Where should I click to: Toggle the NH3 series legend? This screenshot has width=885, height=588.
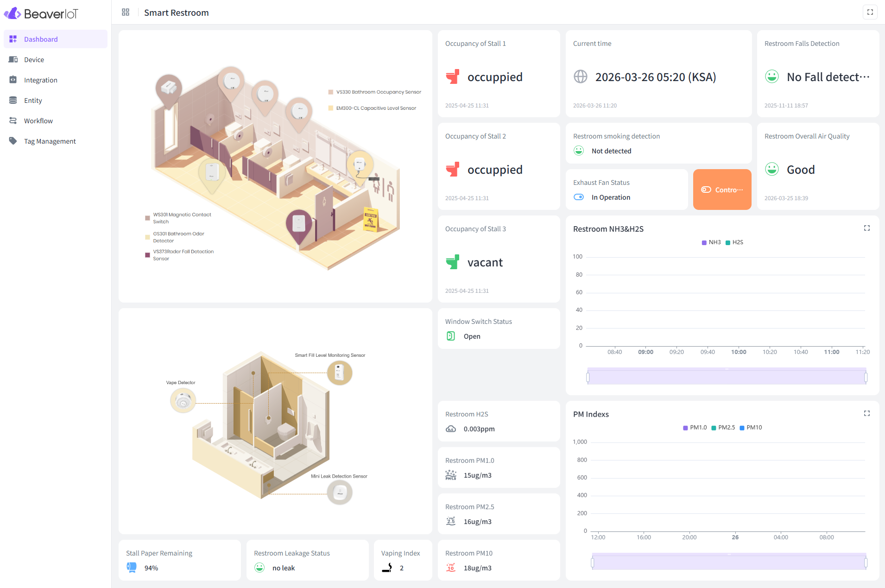[x=711, y=242]
